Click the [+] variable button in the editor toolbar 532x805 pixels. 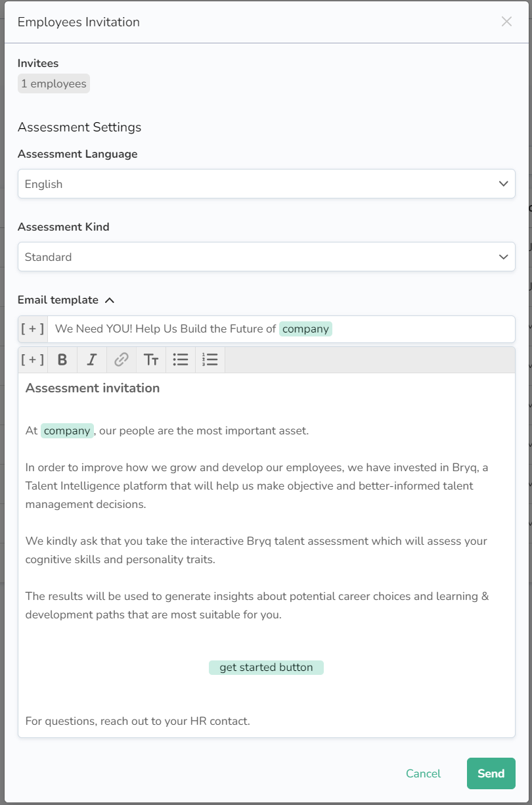(33, 359)
